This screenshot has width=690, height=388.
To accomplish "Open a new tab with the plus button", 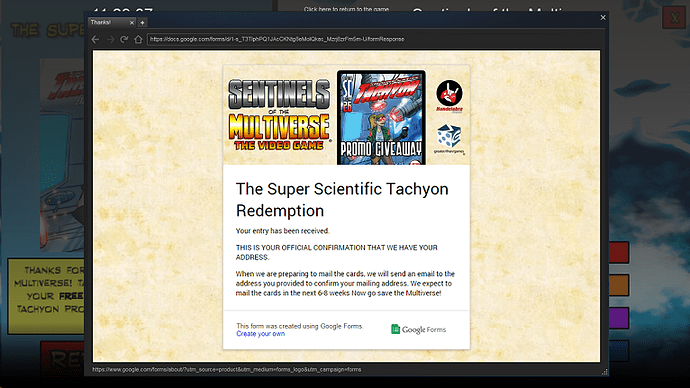I will tap(142, 22).
